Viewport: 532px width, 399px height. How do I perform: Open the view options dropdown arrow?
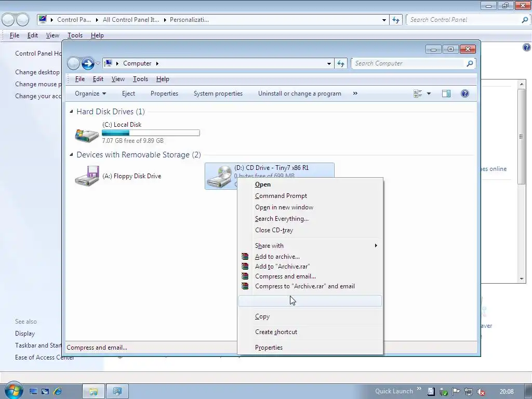point(429,94)
